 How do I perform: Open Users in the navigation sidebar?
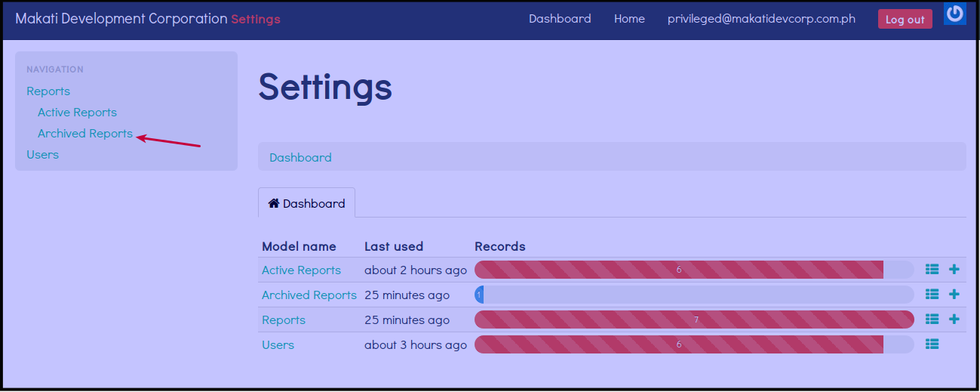42,155
